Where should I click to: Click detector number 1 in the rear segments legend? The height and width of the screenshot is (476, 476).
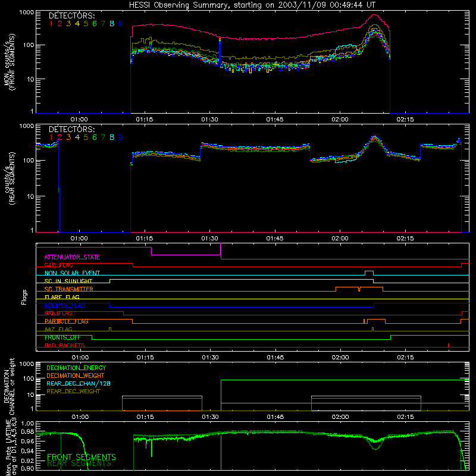pyautogui.click(x=51, y=137)
